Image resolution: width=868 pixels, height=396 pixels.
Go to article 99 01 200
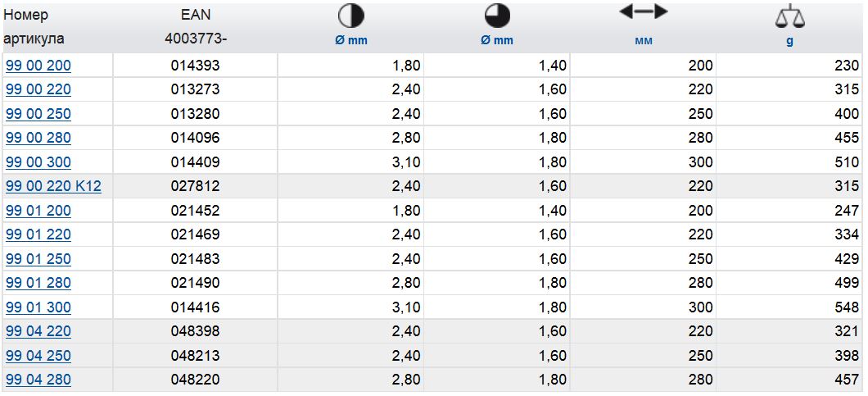(x=38, y=211)
